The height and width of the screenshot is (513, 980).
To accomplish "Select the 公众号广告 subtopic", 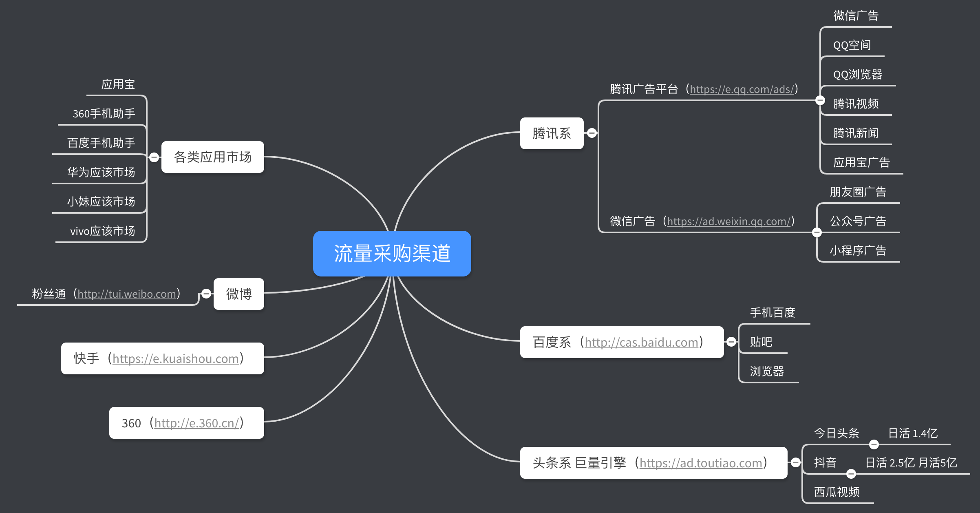I will 859,221.
